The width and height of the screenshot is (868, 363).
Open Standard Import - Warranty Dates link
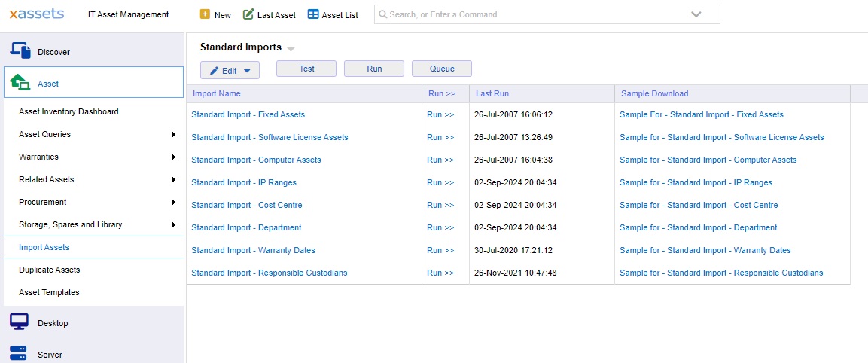[x=253, y=250]
